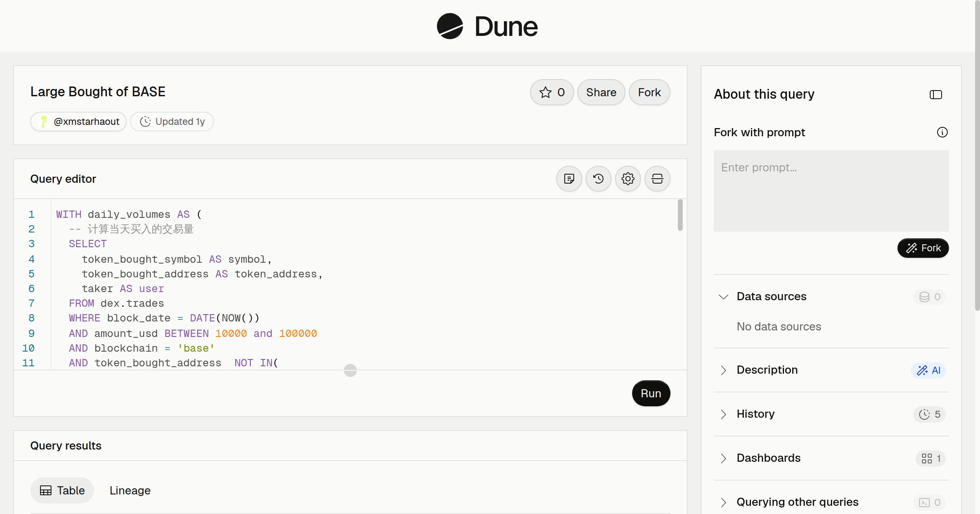
Task: Click the page vertical scrollbar
Action: point(977,155)
